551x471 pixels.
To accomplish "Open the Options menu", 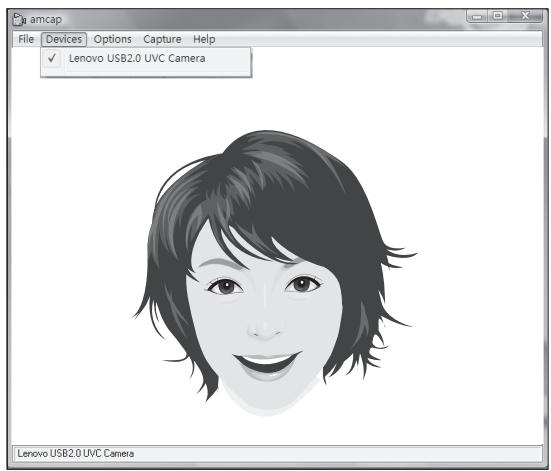I will [112, 39].
